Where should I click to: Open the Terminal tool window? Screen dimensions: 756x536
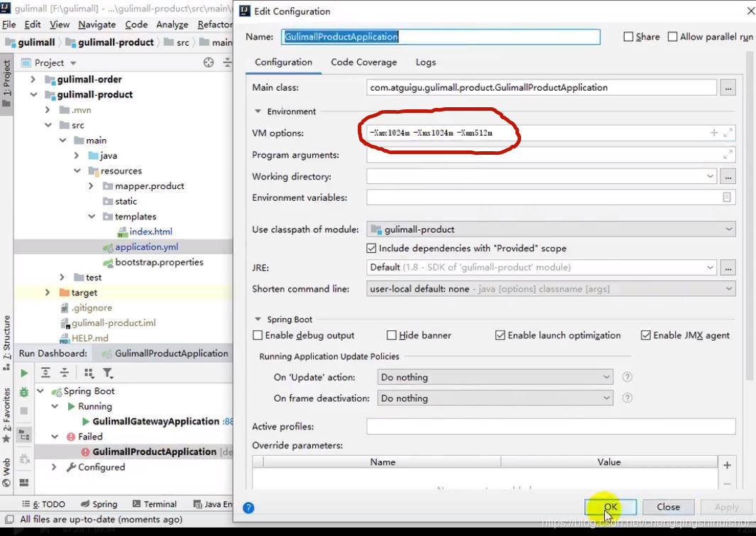click(x=155, y=504)
